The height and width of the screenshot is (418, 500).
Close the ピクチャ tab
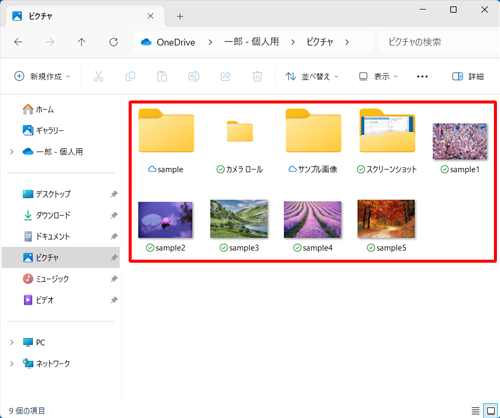pos(151,16)
